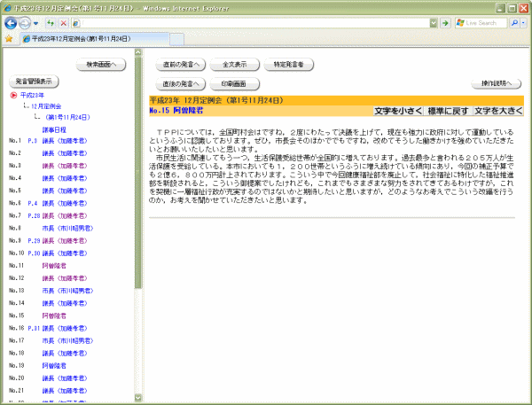Open the 議事日程 link
Screen dimensions: 532x405
tap(54, 130)
